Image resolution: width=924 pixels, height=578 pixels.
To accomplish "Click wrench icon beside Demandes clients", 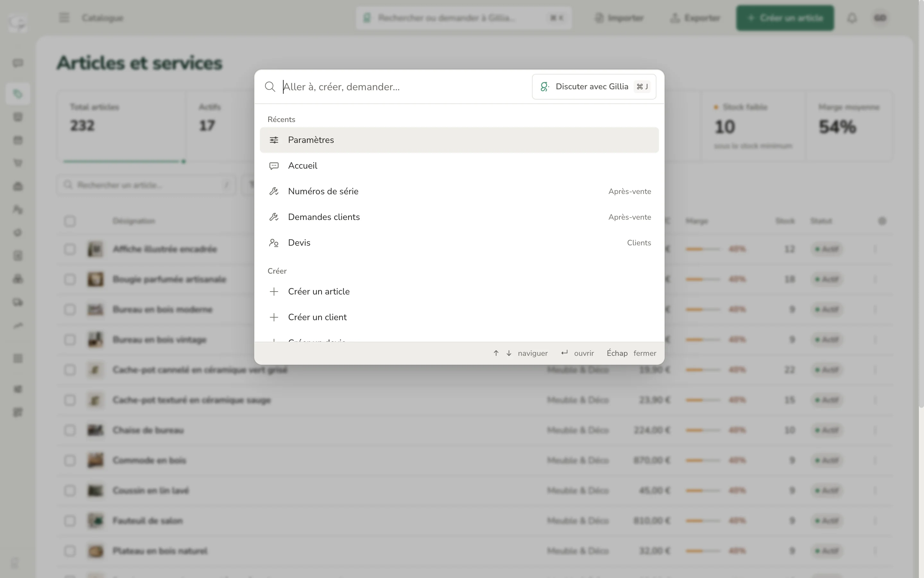I will (x=274, y=217).
